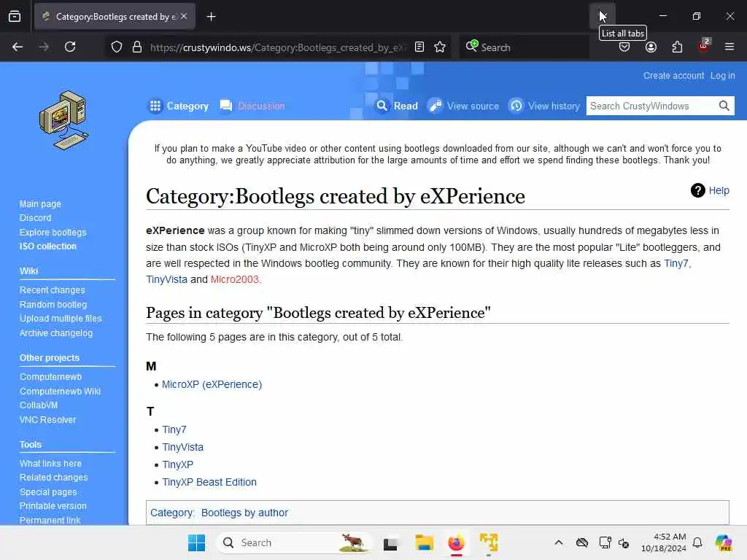Open the View history tab
Image resolution: width=747 pixels, height=560 pixels.
click(544, 106)
